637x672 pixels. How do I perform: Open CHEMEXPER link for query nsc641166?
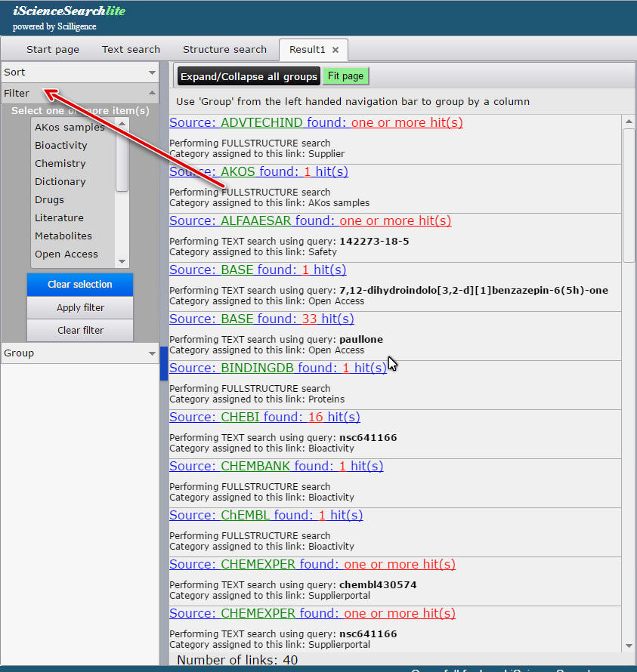tap(312, 613)
